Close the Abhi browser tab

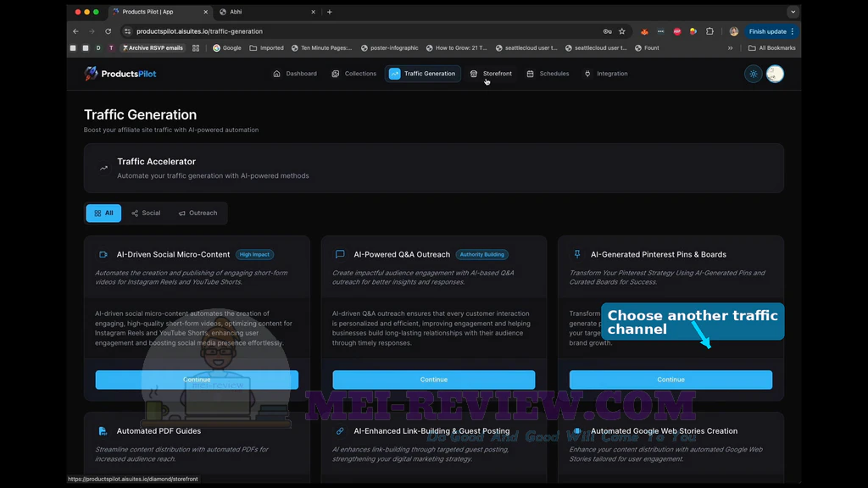[313, 12]
